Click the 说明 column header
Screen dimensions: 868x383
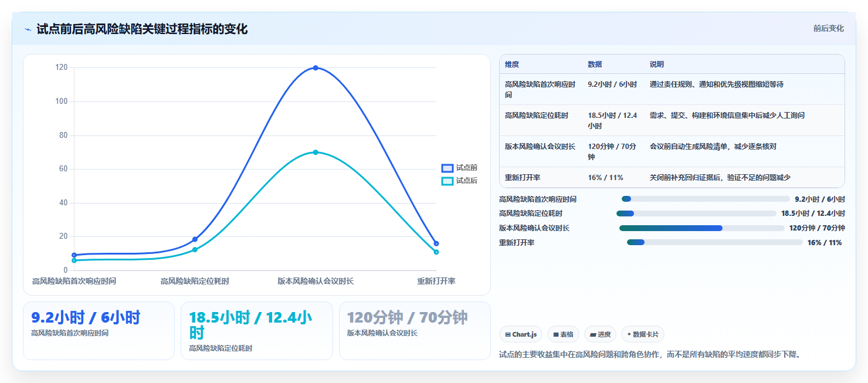click(657, 65)
